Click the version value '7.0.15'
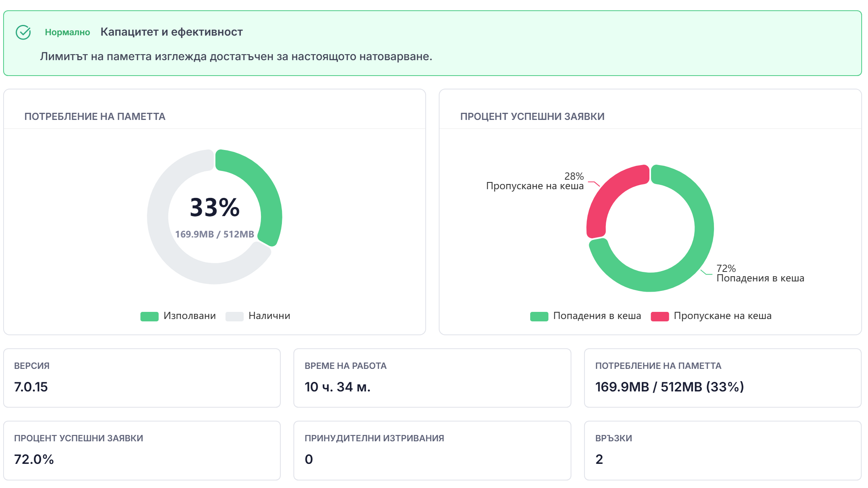Viewport: 868px width, 488px height. pyautogui.click(x=31, y=387)
